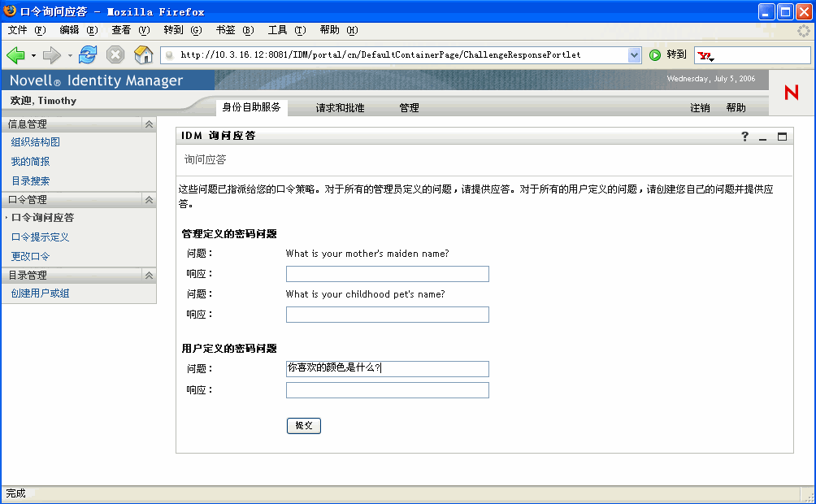816x504 pixels.
Task: Open the 转到 menu
Action: coord(183,30)
